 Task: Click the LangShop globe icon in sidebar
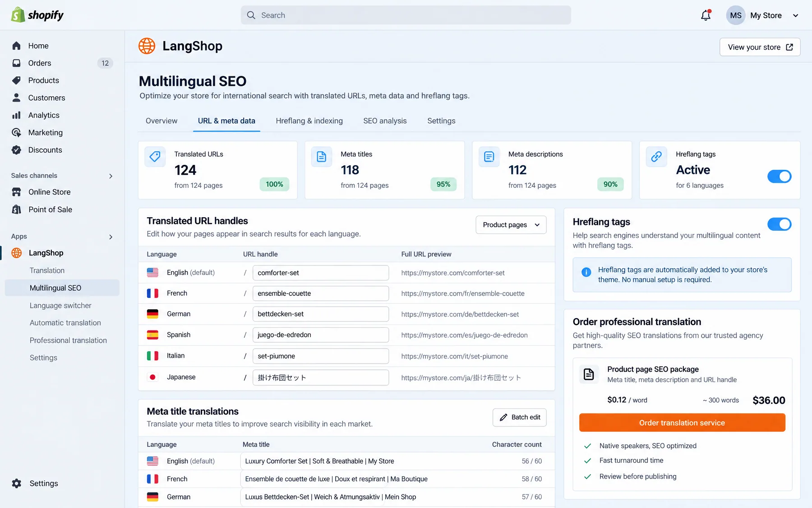click(x=17, y=253)
